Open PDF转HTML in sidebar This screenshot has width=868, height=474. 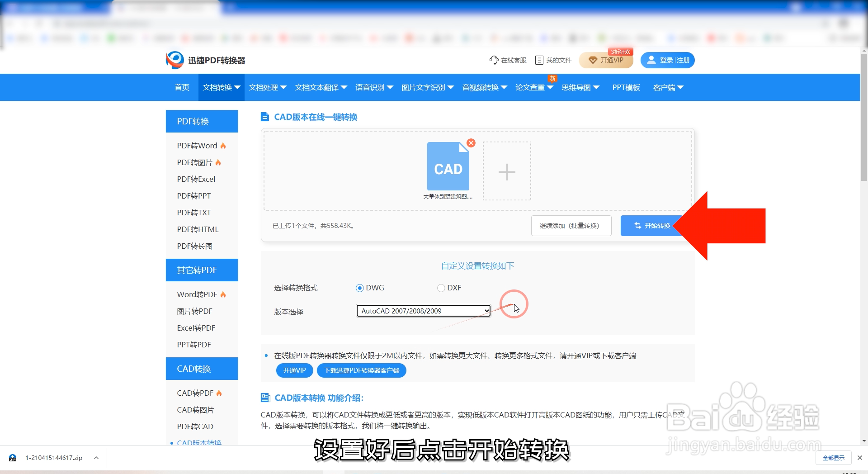pos(198,229)
